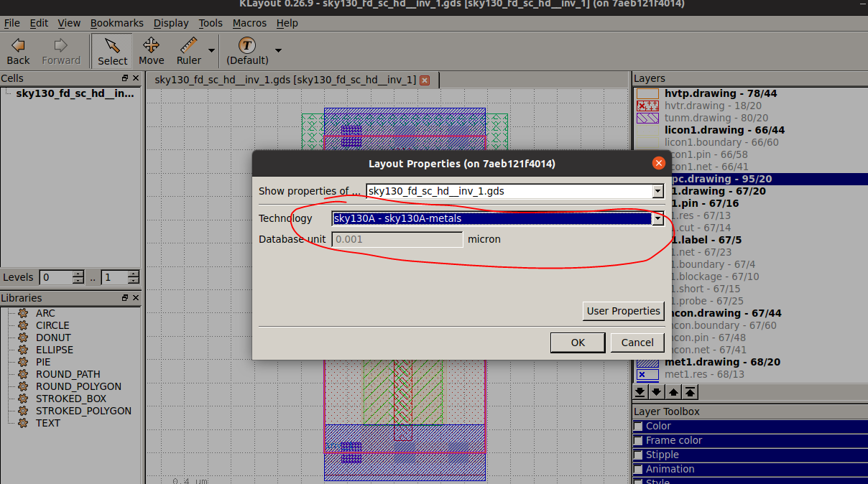Click the hvtr.drawing layer pattern swatch

[647, 106]
